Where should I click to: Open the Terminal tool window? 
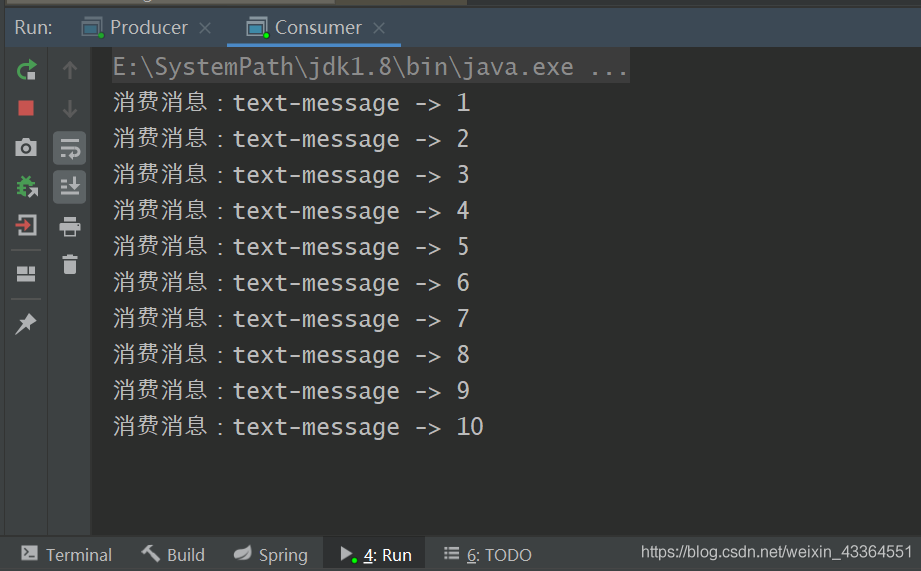point(67,554)
